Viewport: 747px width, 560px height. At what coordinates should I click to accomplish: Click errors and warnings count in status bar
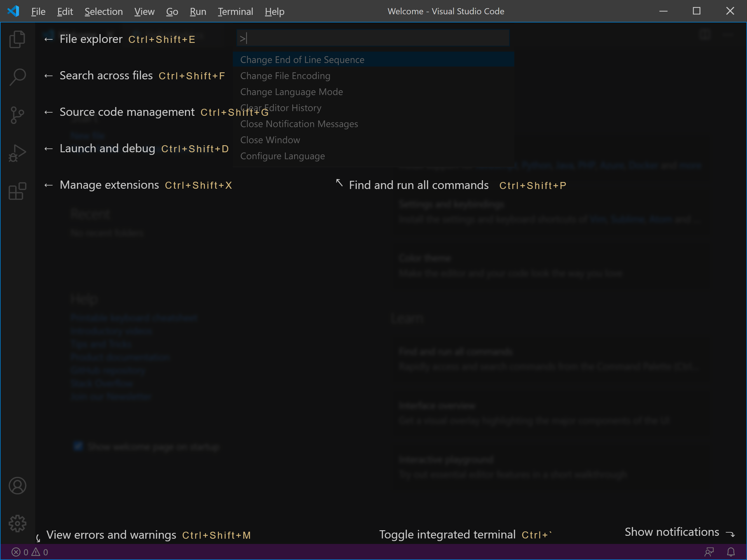(x=30, y=552)
